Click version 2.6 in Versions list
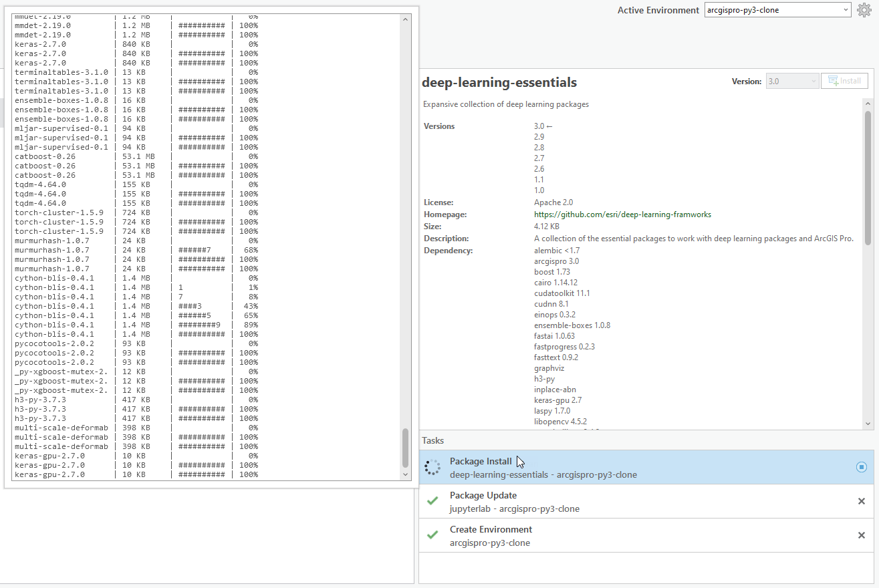 pos(539,169)
